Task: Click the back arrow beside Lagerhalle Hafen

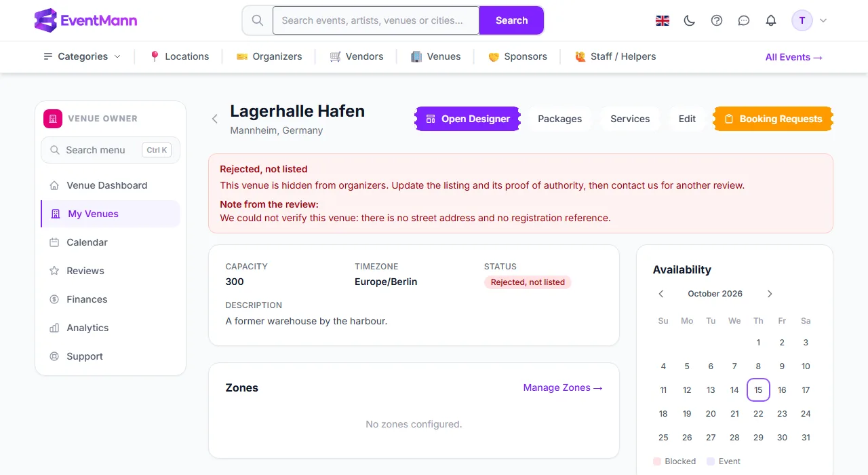Action: pos(215,119)
